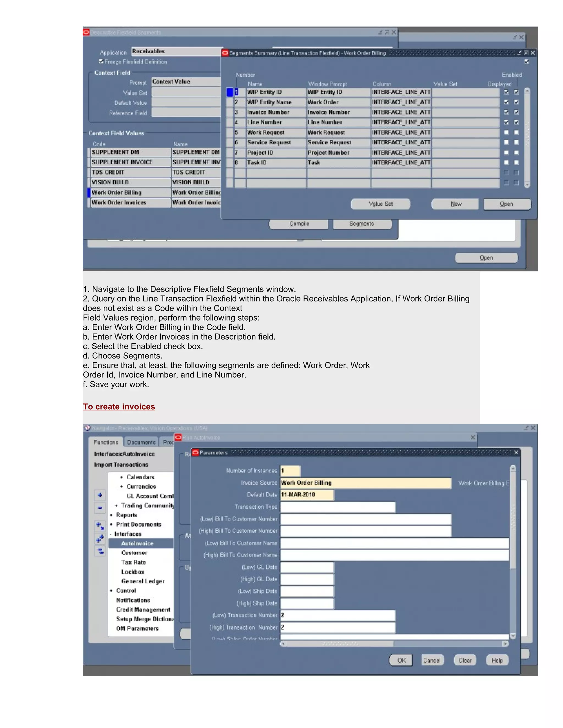Click Clear in Parameters dialog
Screen dimensions: 563x728
pos(465,660)
